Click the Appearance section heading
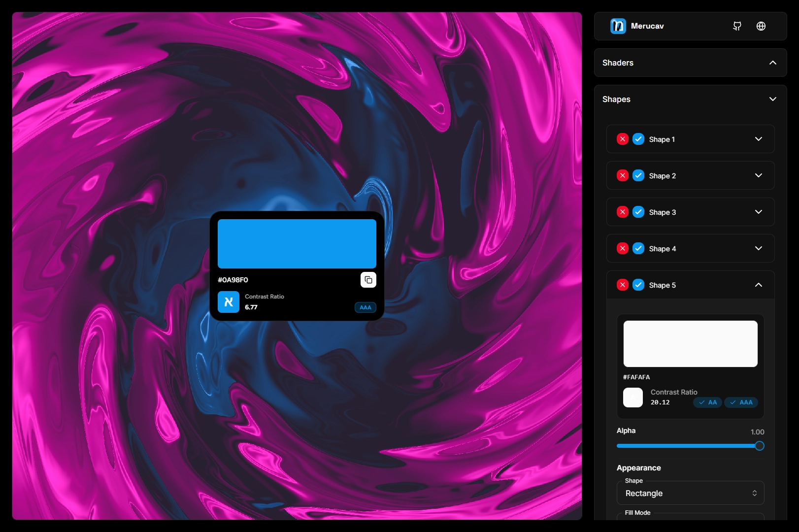Image resolution: width=799 pixels, height=532 pixels. (638, 467)
